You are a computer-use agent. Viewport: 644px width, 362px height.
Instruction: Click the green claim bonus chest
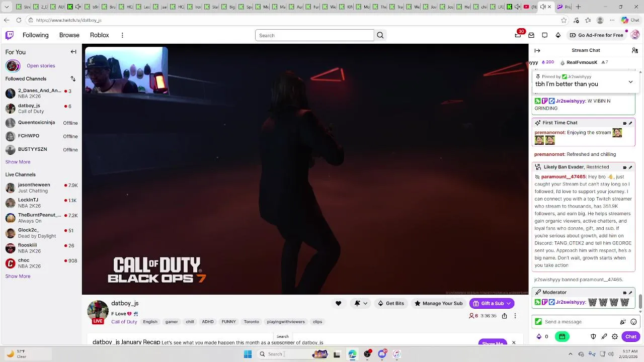click(x=562, y=336)
